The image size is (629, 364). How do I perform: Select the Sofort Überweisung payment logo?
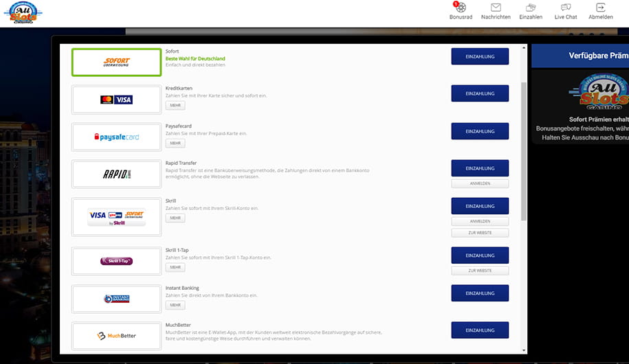116,62
